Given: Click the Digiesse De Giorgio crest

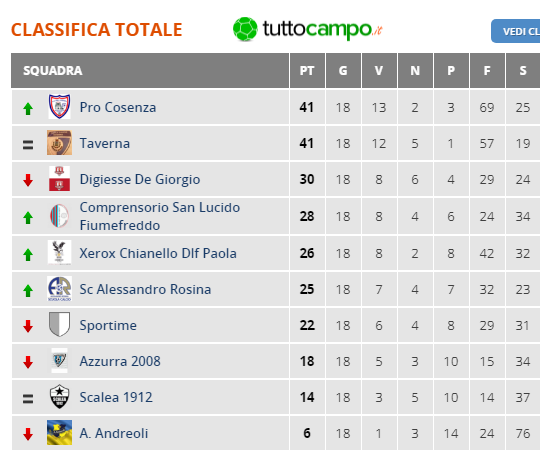Looking at the screenshot, I should [x=59, y=179].
